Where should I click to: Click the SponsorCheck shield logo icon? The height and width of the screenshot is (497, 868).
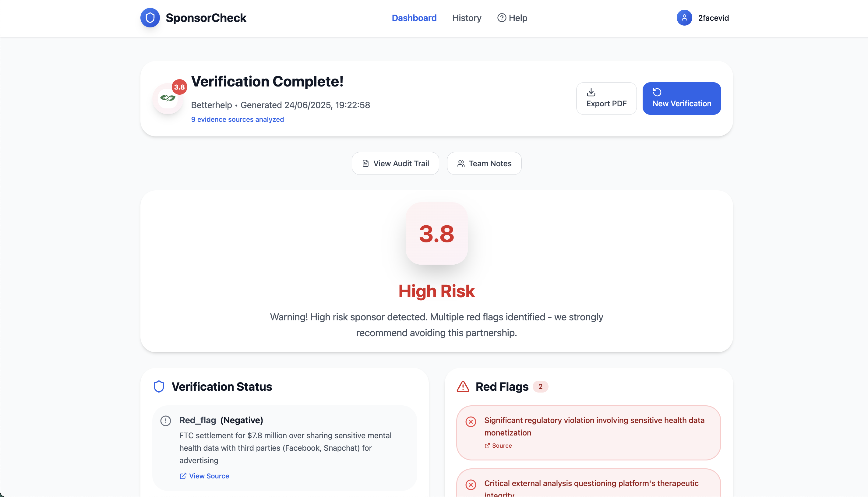[150, 18]
